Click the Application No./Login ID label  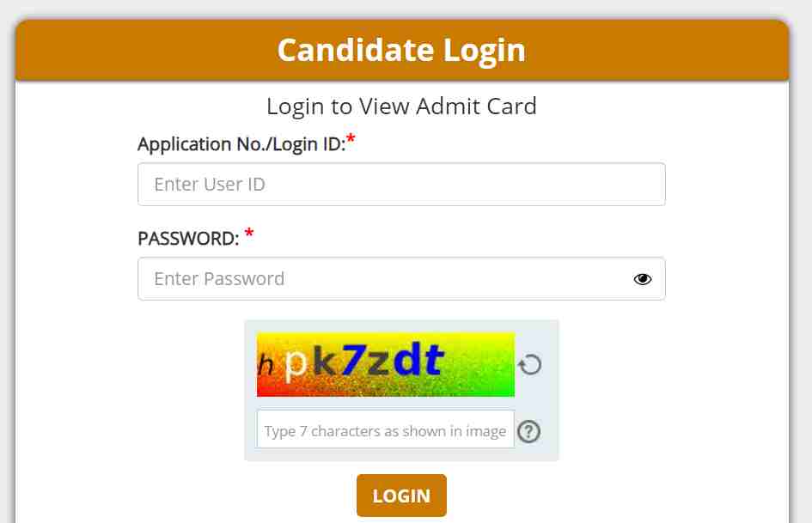241,144
